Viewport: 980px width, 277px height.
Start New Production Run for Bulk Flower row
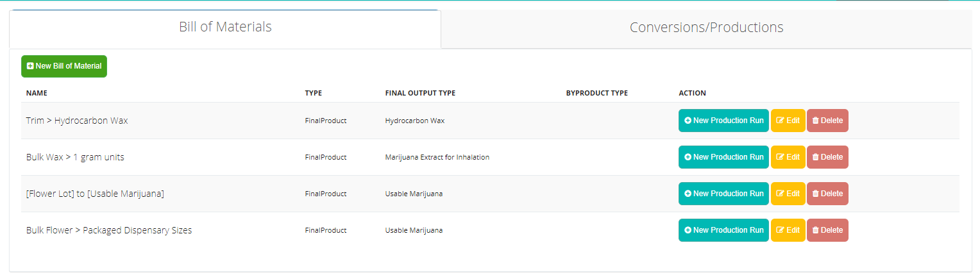pyautogui.click(x=723, y=230)
